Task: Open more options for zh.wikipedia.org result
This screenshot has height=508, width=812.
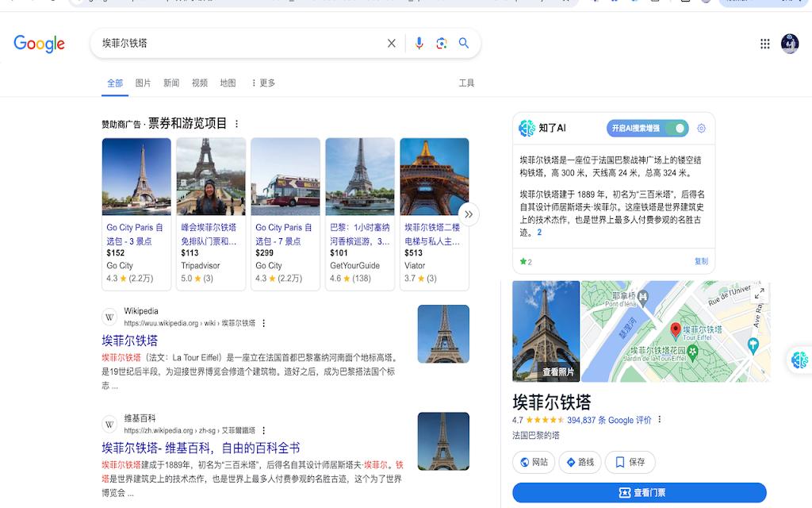Action: point(263,431)
